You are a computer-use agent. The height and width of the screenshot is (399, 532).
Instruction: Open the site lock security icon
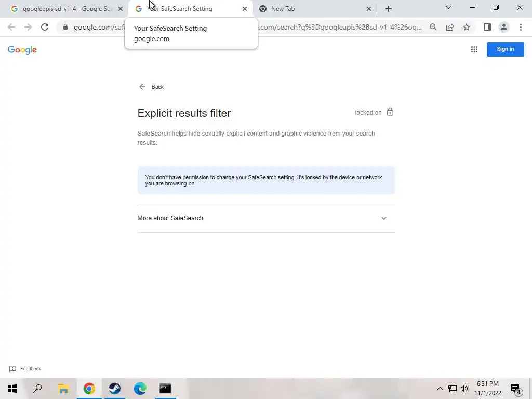click(x=65, y=27)
